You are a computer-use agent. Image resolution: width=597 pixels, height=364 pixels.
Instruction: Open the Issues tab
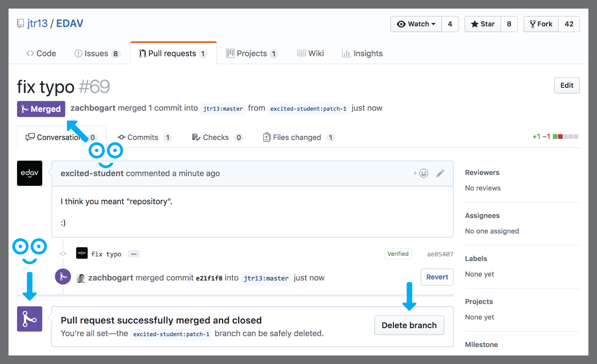point(97,53)
